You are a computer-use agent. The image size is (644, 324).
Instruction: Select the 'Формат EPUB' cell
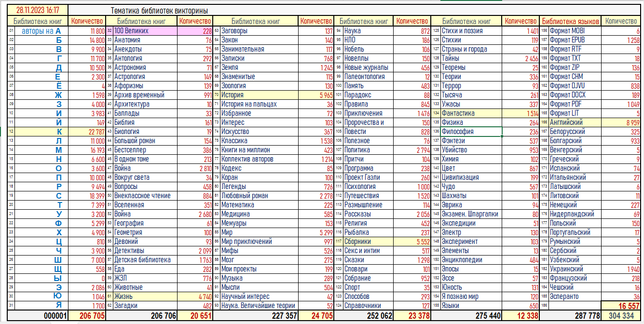tap(575, 40)
